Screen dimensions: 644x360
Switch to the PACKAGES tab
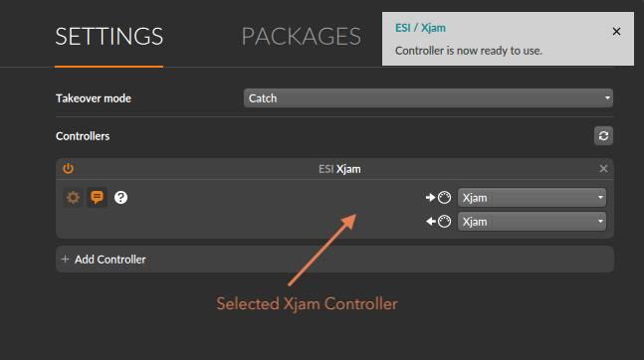(x=301, y=37)
